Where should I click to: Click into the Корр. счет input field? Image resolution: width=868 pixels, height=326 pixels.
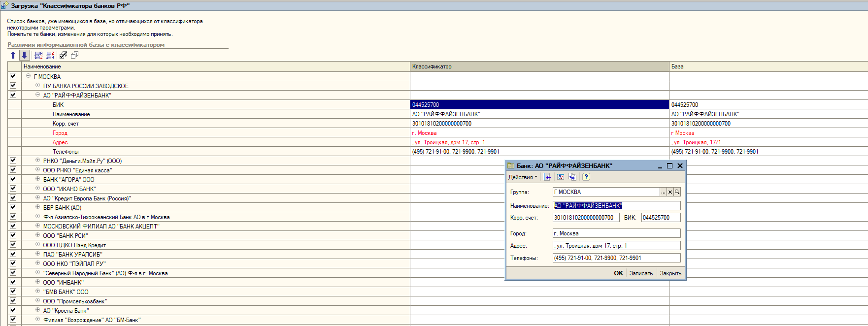[x=586, y=218]
